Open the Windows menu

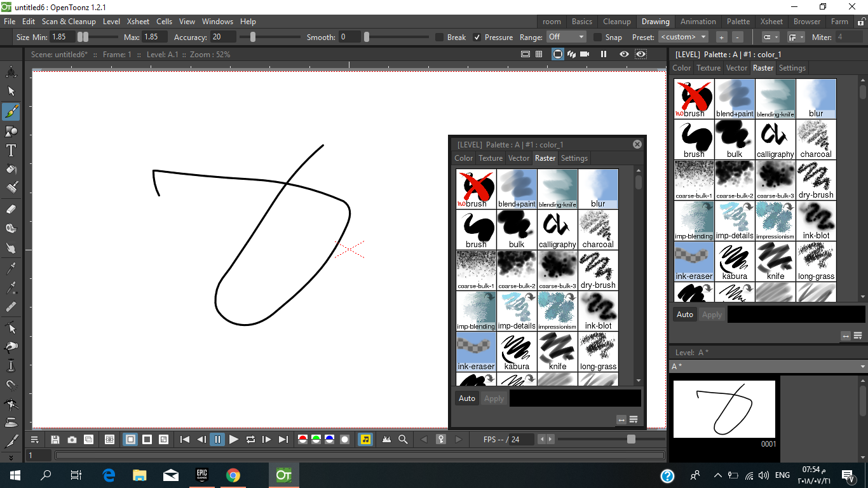(217, 21)
